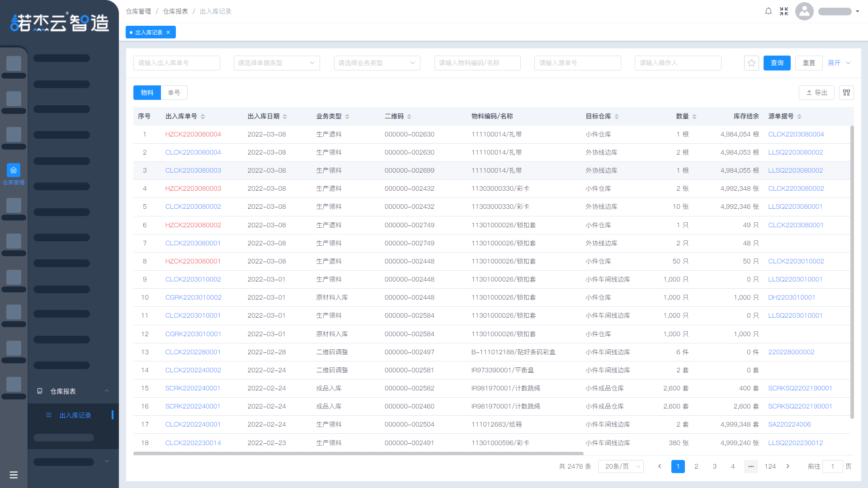Viewport: 868px width, 488px height.
Task: Open the 请选择单据类型 dropdown
Action: pyautogui.click(x=276, y=63)
